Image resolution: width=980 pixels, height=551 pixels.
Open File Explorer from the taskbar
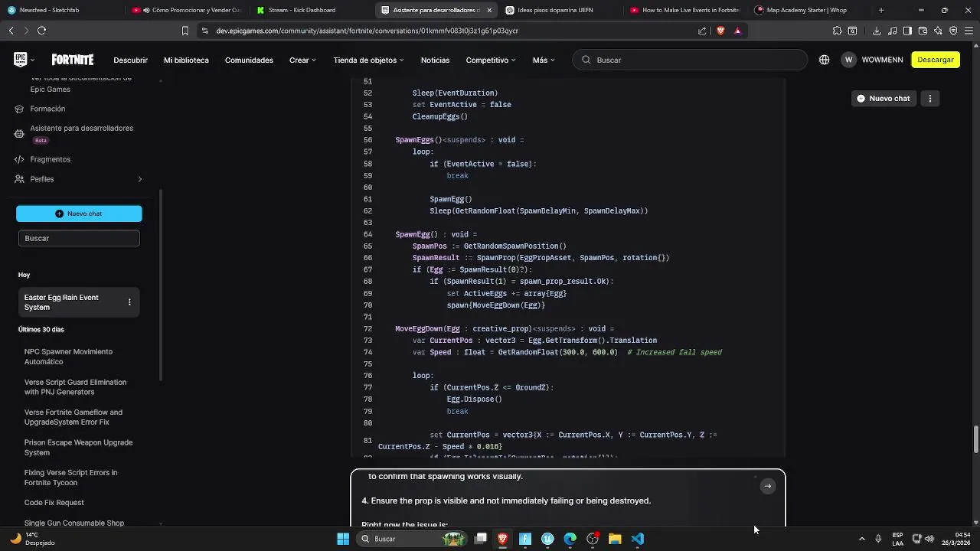point(615,539)
